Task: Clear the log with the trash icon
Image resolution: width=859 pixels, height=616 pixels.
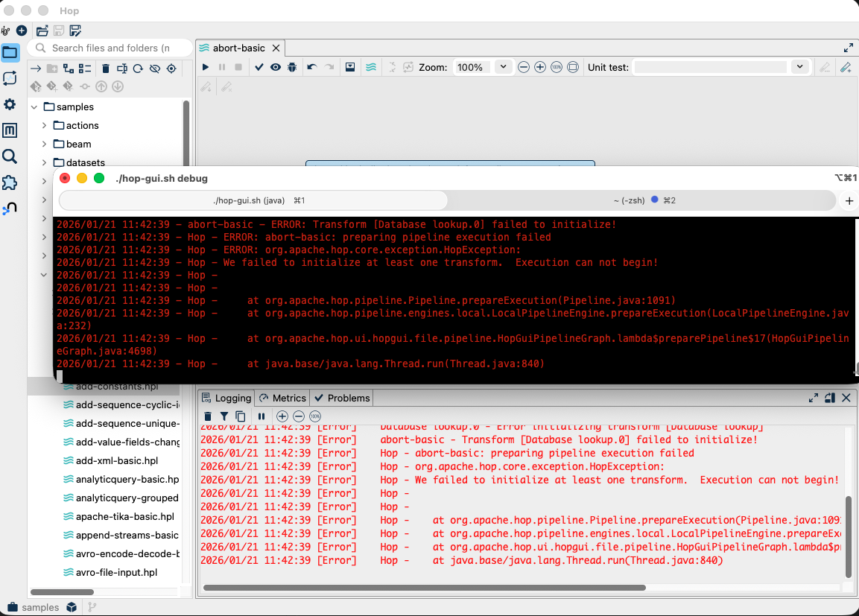Action: (x=208, y=416)
